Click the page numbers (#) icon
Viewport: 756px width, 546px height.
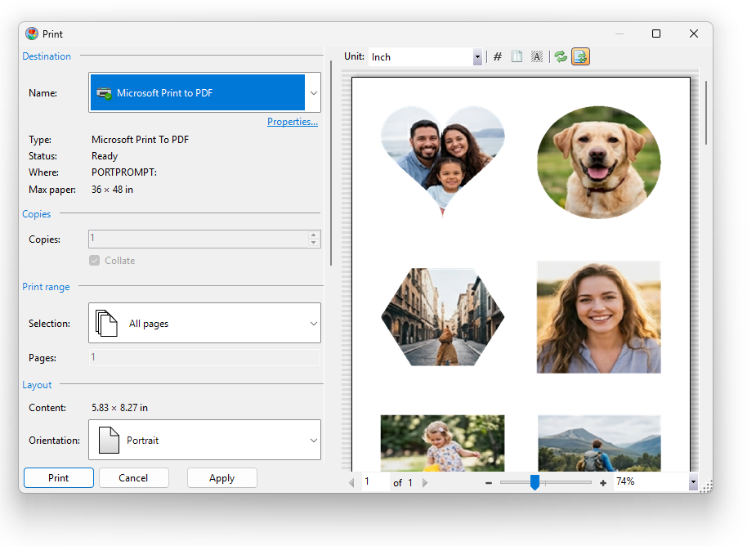click(498, 56)
